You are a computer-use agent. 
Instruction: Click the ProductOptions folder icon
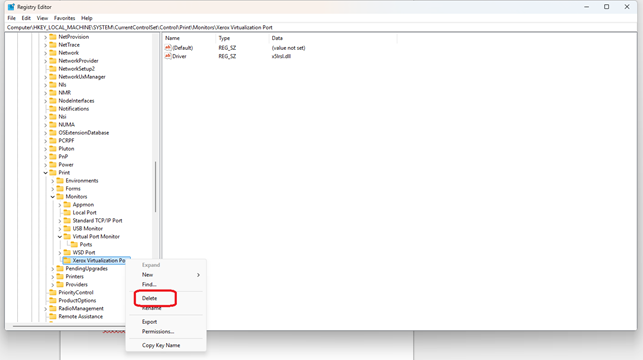pos(53,301)
